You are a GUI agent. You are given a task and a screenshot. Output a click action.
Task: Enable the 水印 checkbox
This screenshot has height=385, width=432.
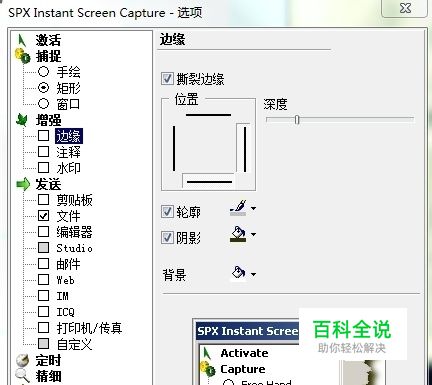click(43, 168)
